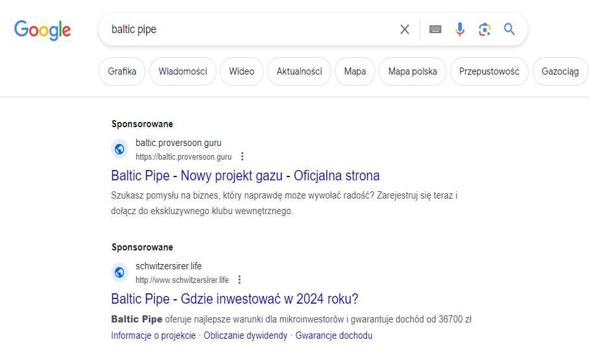Open Google Lens image search
589x364 pixels.
[484, 29]
